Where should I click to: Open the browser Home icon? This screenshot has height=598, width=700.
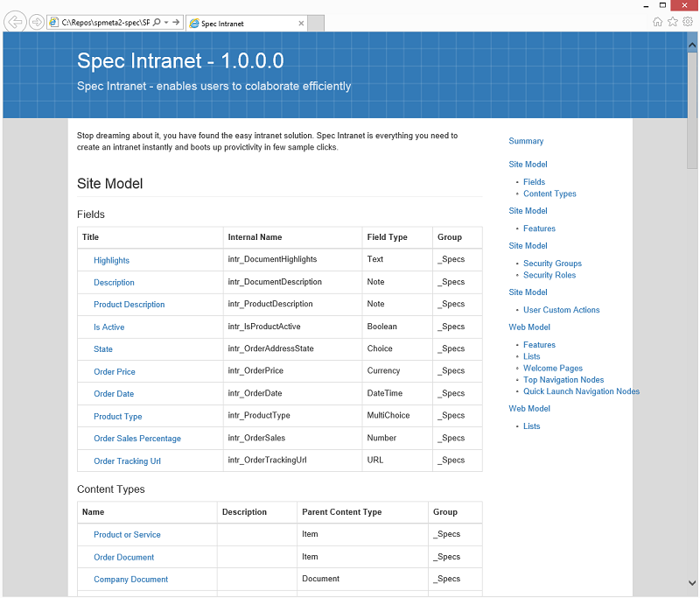658,22
